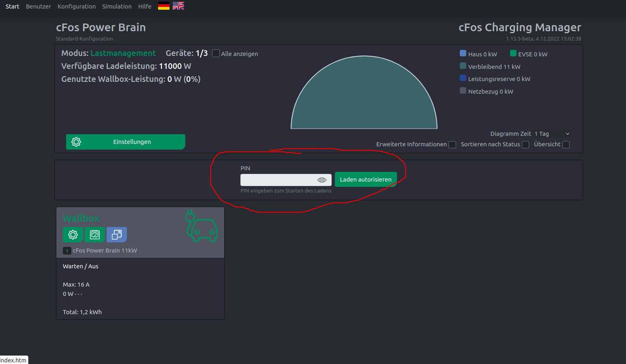
Task: Click the Lastmanagement mode link
Action: click(123, 53)
